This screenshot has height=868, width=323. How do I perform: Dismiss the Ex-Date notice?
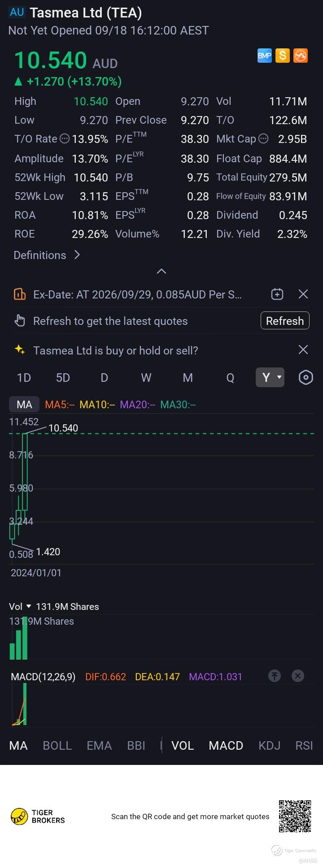click(x=303, y=294)
